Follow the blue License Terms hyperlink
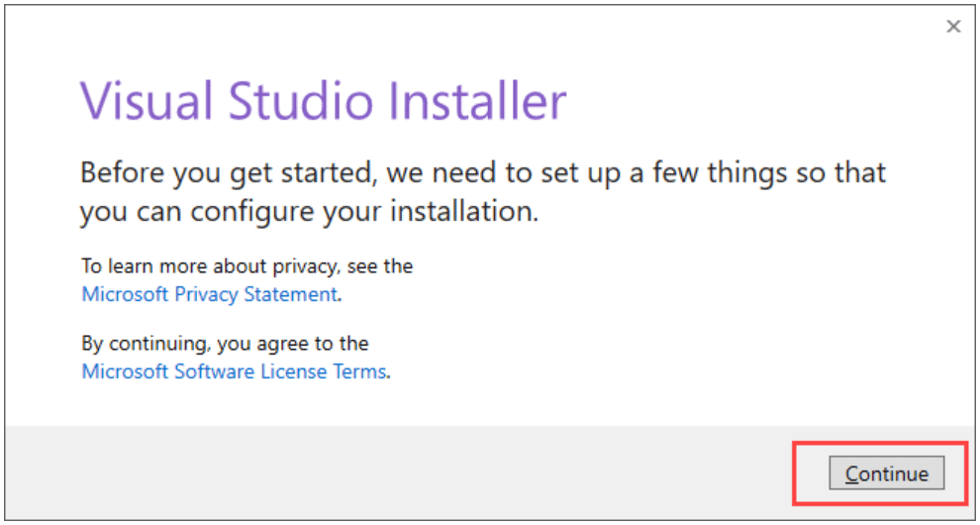The height and width of the screenshot is (525, 980). 234,372
